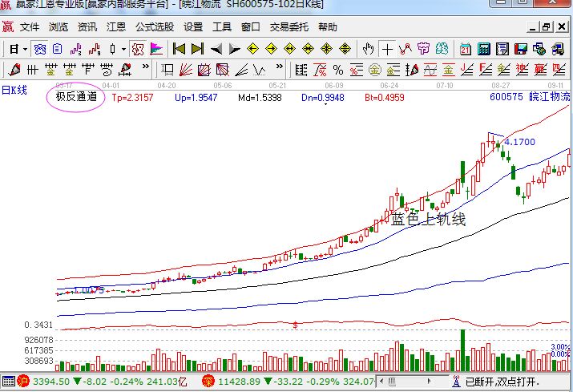Click the red floppy disk save icon
The height and width of the screenshot is (392, 573).
tap(522, 49)
